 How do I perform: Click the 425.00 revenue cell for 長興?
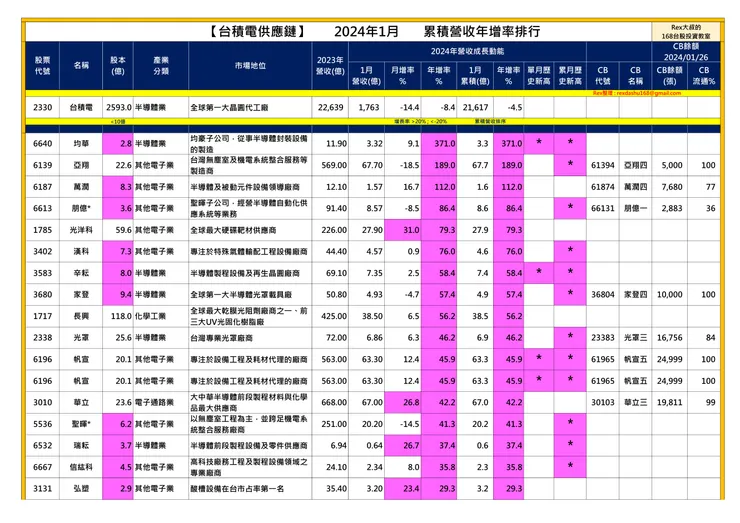(330, 316)
